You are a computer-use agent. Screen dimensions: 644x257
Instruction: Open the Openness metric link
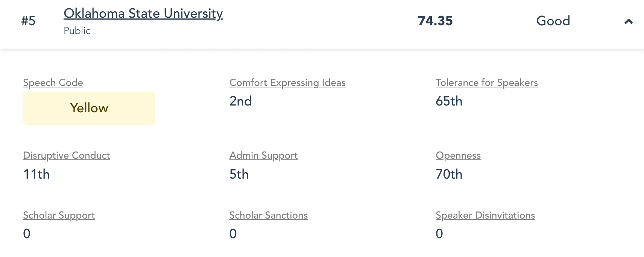(458, 155)
